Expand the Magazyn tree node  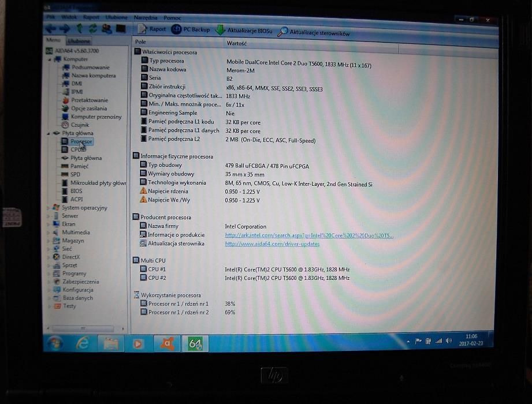[x=48, y=241]
